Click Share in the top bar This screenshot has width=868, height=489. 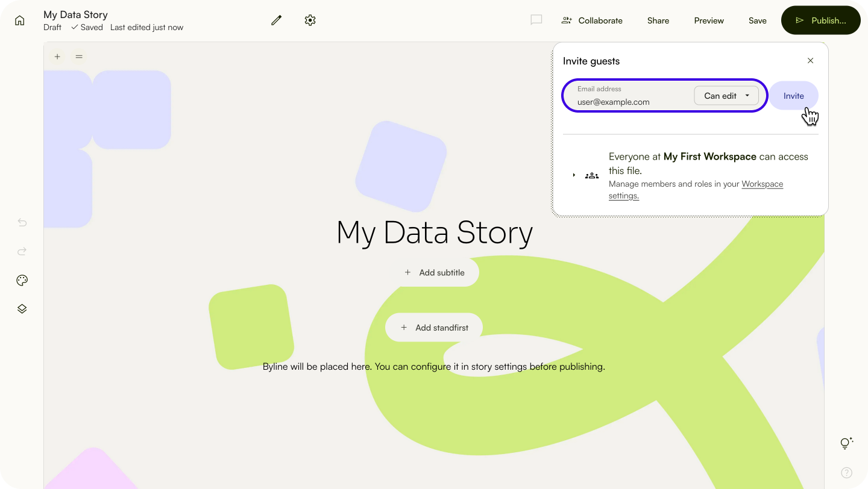tap(658, 20)
